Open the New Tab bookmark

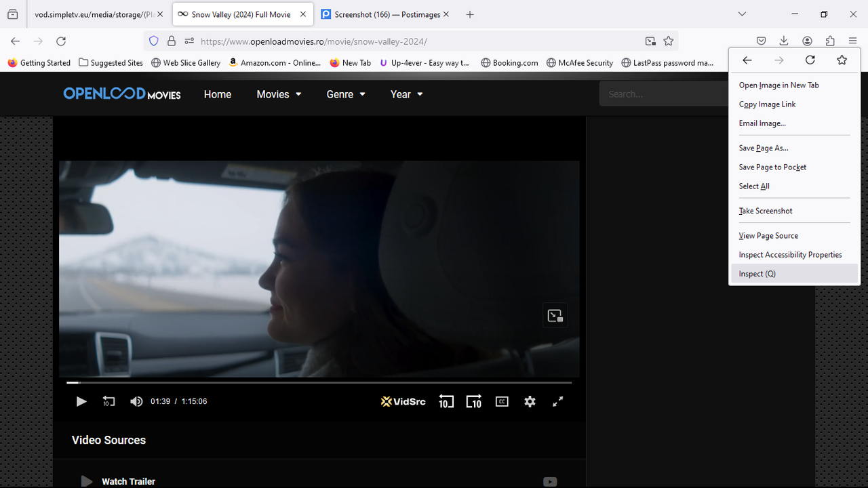(350, 63)
